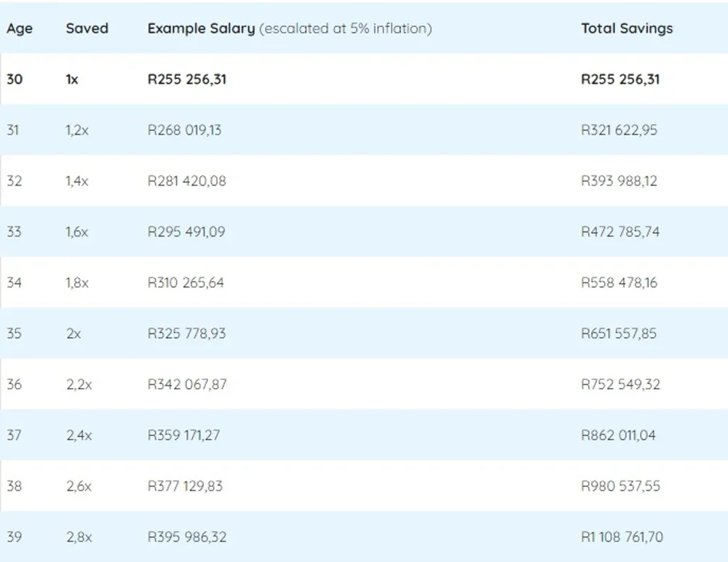Click the Total Savings column header

[x=627, y=28]
